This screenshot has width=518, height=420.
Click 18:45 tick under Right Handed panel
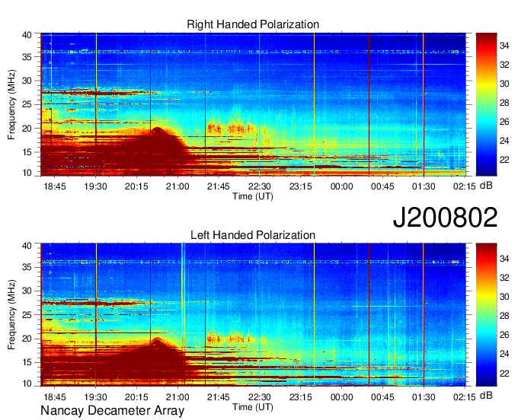tap(55, 186)
